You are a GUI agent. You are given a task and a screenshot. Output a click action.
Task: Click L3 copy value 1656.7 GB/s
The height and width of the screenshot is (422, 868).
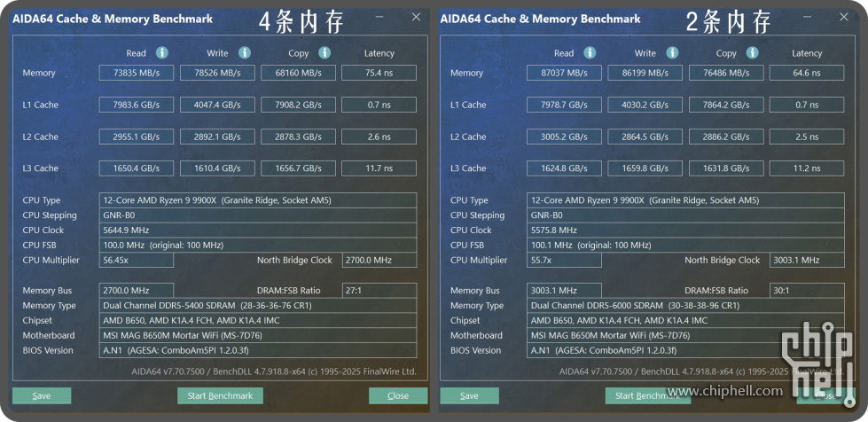click(299, 168)
